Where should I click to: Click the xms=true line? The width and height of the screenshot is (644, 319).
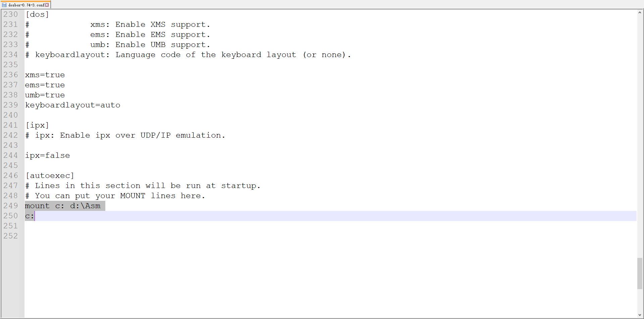click(45, 75)
